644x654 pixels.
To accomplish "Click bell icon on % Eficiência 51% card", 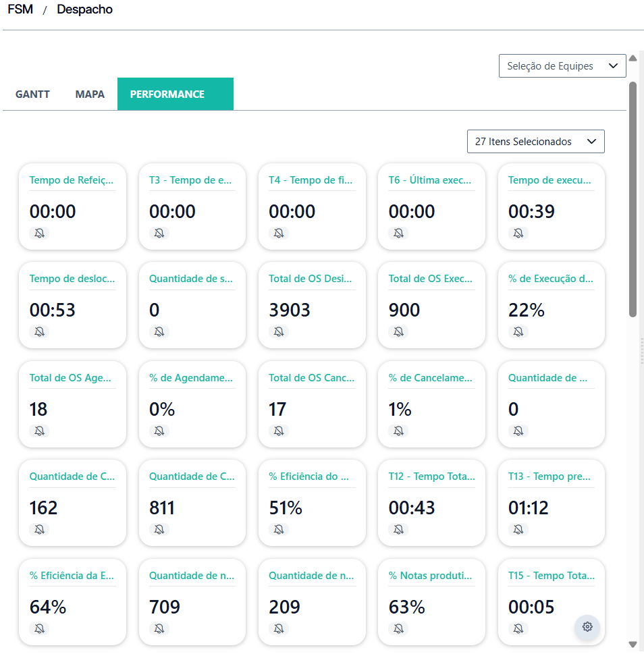I will click(279, 529).
